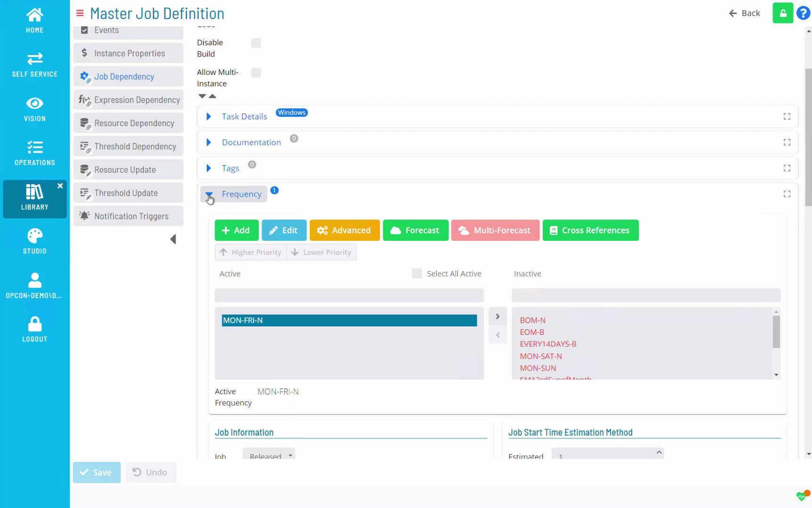Image resolution: width=812 pixels, height=508 pixels.
Task: Enable the Disable Build checkbox
Action: (256, 43)
